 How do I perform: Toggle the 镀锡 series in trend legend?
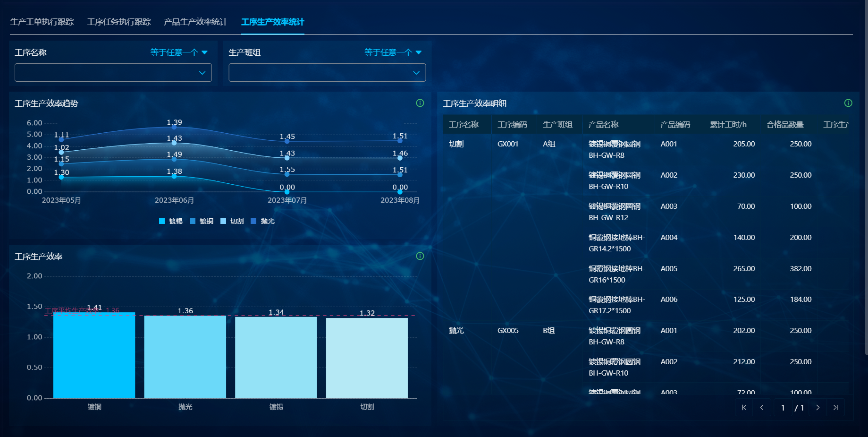[171, 221]
